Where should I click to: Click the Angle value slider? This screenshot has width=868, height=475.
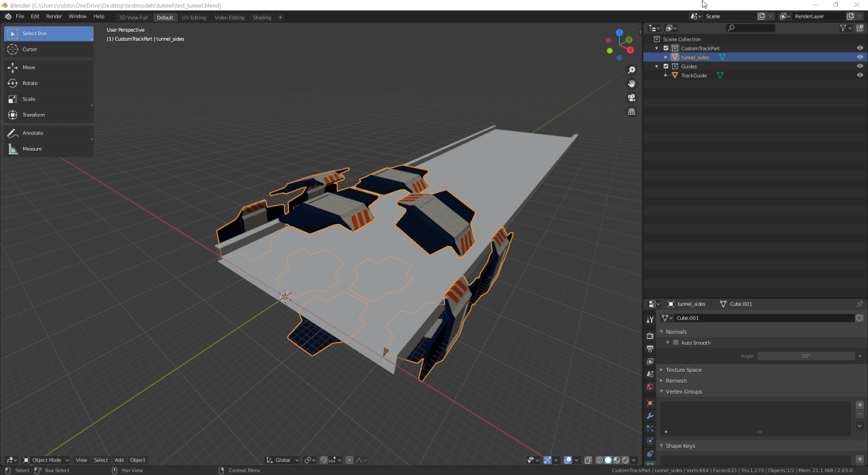click(806, 356)
